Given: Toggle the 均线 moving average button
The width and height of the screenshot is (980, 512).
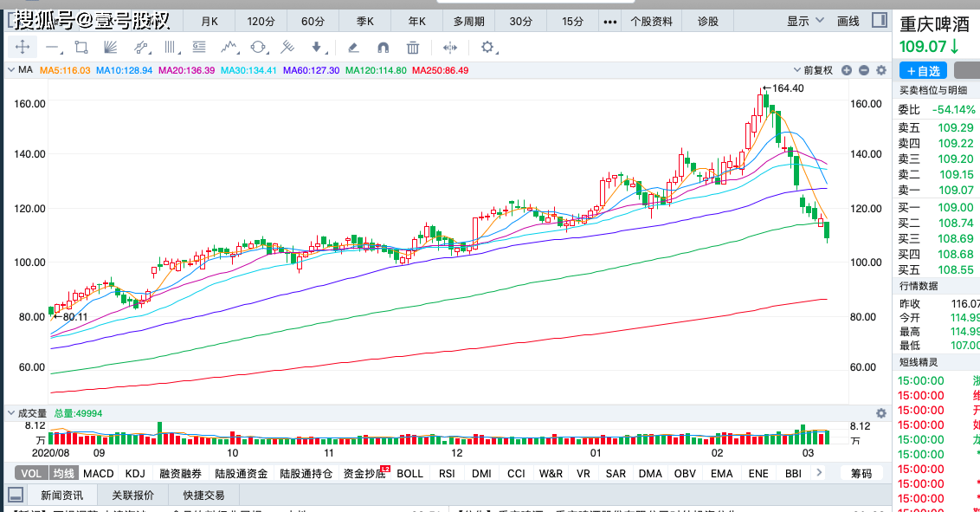Looking at the screenshot, I should coord(64,473).
